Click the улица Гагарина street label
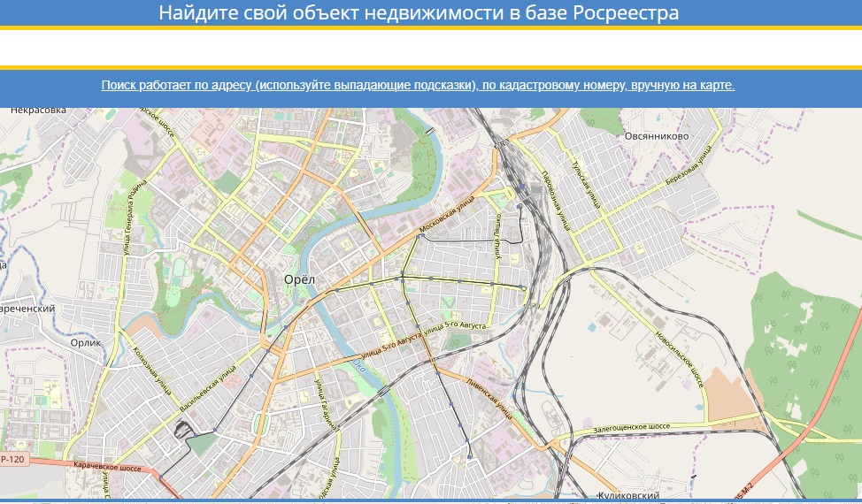Image resolution: width=862 pixels, height=504 pixels. [x=327, y=404]
